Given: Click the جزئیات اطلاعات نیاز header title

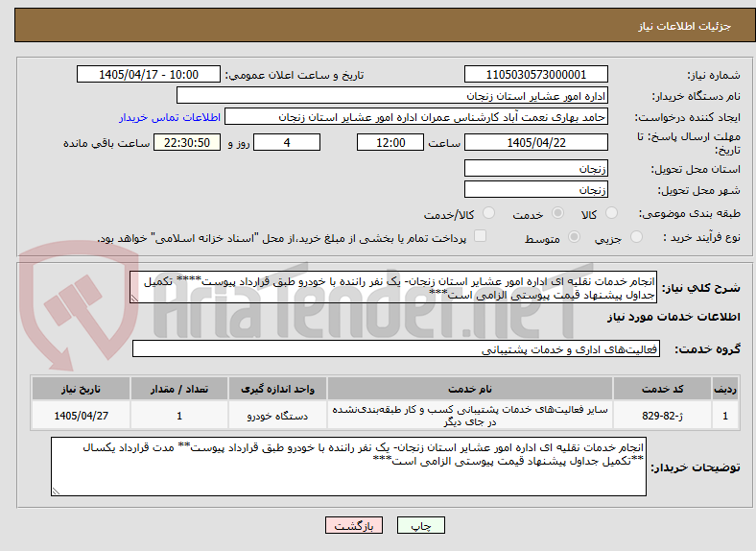Looking at the screenshot, I should 685,26.
